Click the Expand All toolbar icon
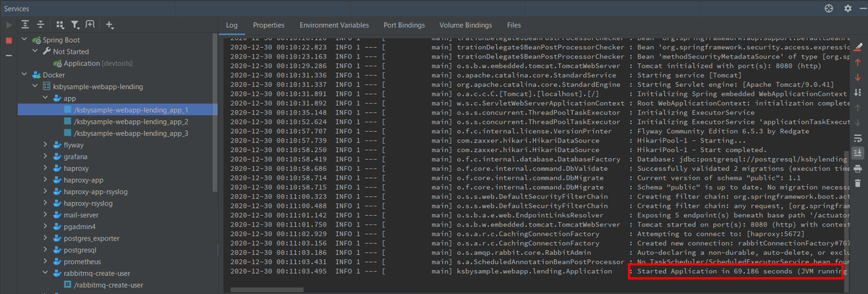868x294 pixels. point(27,25)
